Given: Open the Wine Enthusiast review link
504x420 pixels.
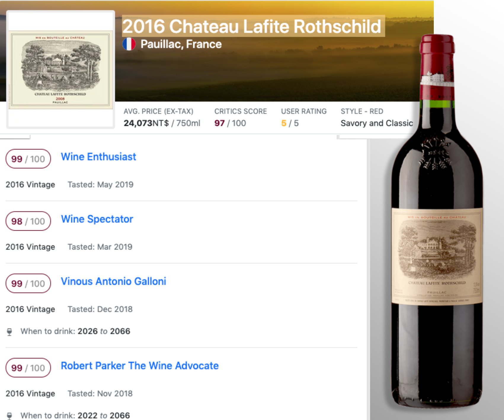Looking at the screenshot, I should pyautogui.click(x=98, y=157).
